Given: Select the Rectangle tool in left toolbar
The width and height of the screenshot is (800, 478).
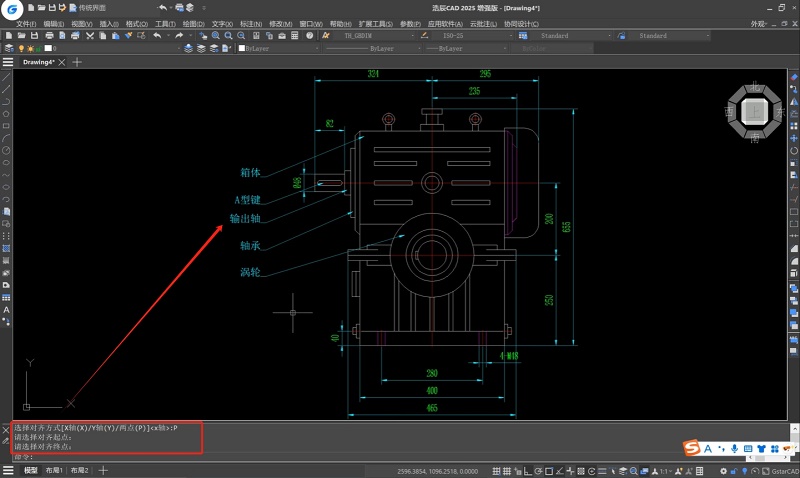Looking at the screenshot, I should pyautogui.click(x=6, y=126).
